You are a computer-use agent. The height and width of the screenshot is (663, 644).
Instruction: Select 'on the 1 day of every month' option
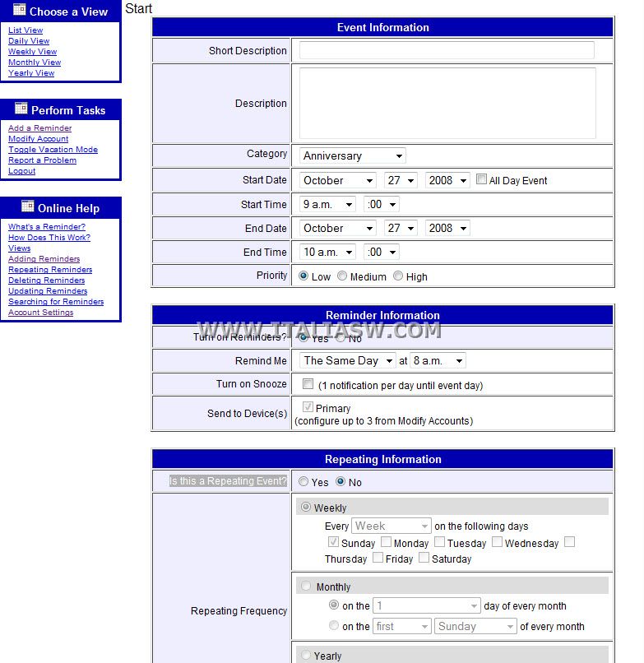tap(334, 605)
